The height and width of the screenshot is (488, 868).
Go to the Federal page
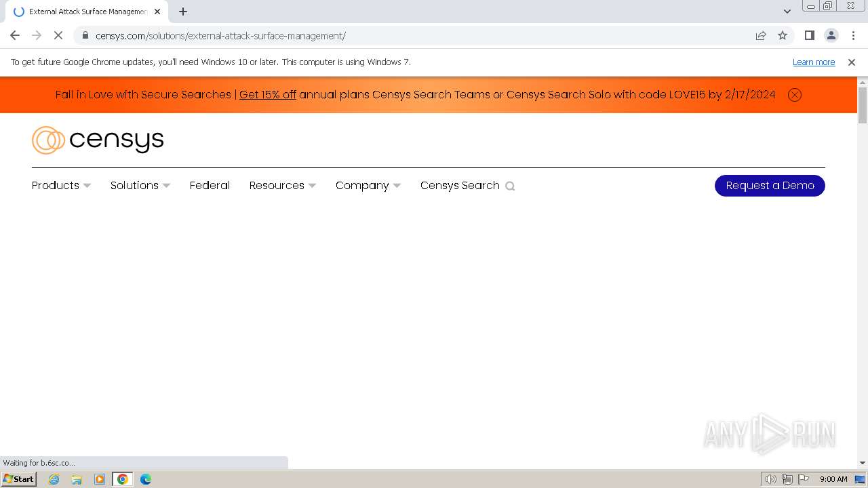(x=210, y=185)
